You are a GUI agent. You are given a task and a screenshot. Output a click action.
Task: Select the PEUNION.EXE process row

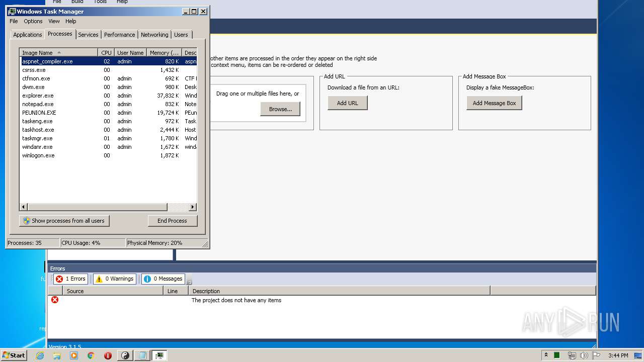[x=108, y=113]
